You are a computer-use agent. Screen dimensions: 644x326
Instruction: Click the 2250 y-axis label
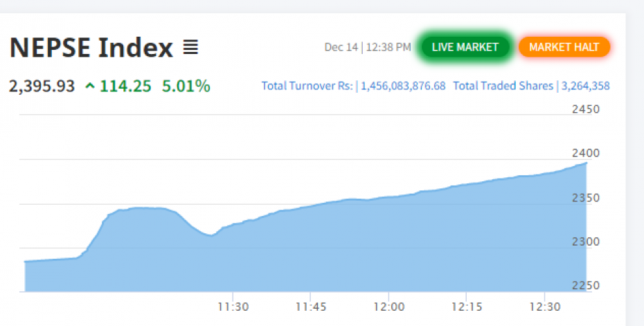586,285
